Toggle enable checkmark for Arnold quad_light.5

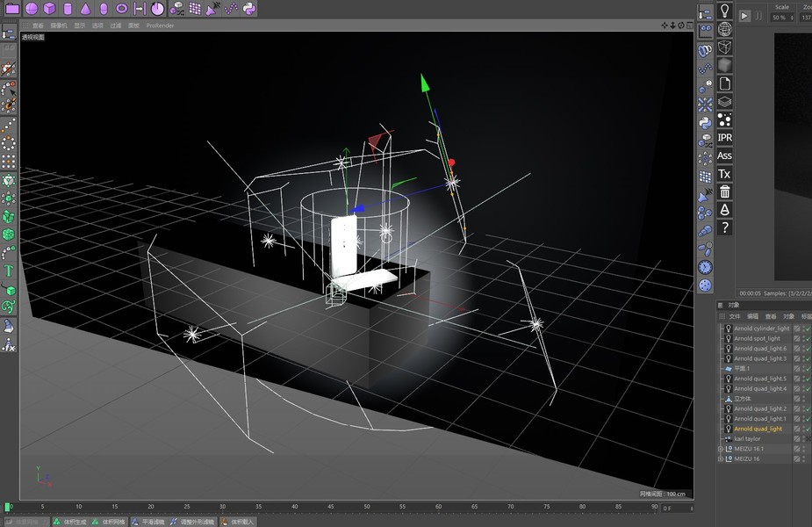point(808,379)
